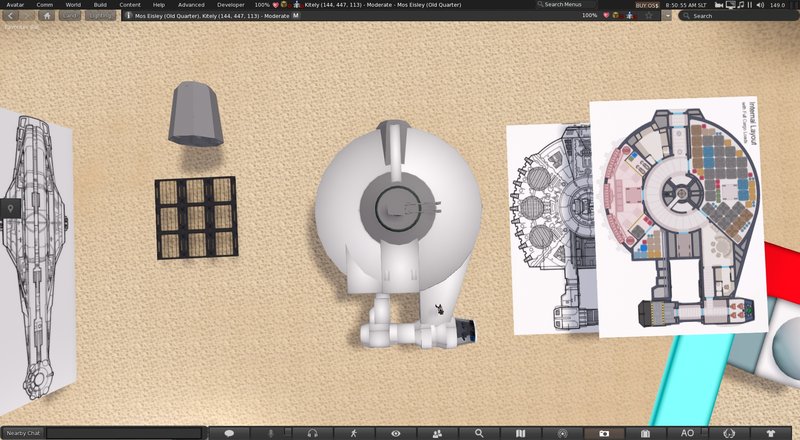This screenshot has height=440, width=800.
Task: Toggle the lock box beside the microphone
Action: click(288, 432)
